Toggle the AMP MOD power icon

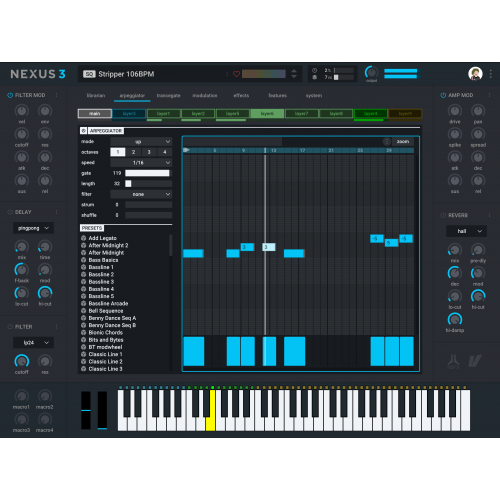pos(443,95)
